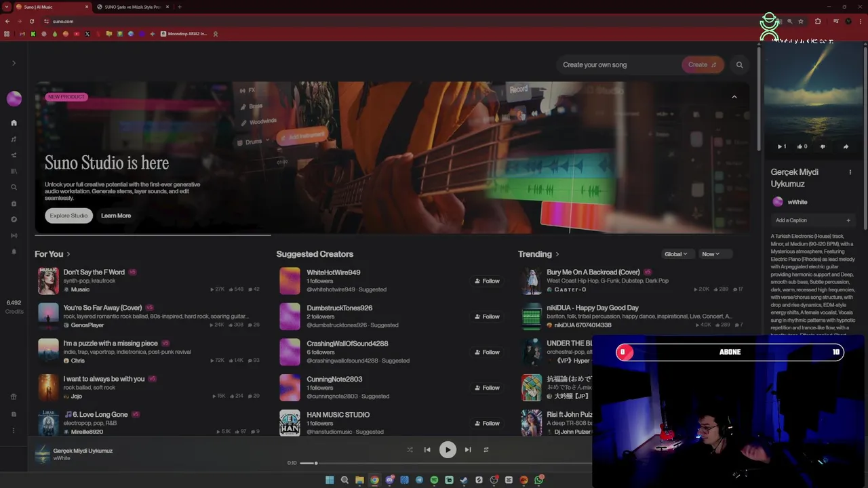
Task: Toggle repeat in the player bar
Action: point(486,449)
